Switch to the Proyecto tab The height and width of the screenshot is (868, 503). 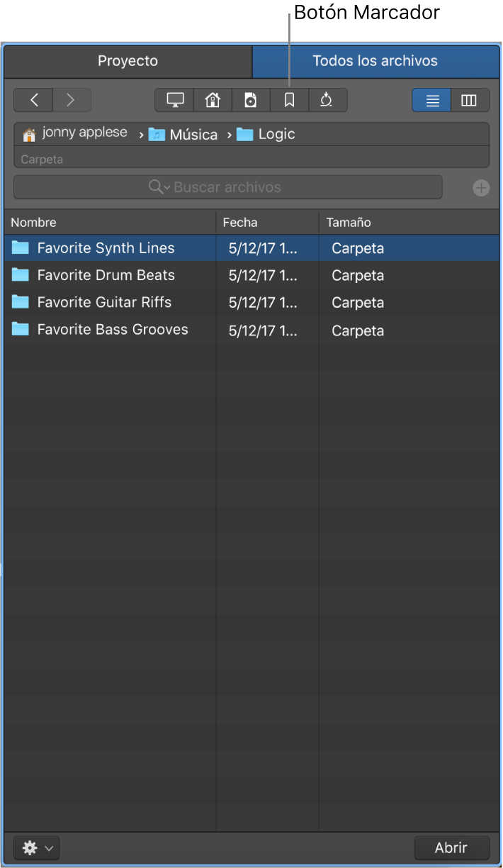128,61
